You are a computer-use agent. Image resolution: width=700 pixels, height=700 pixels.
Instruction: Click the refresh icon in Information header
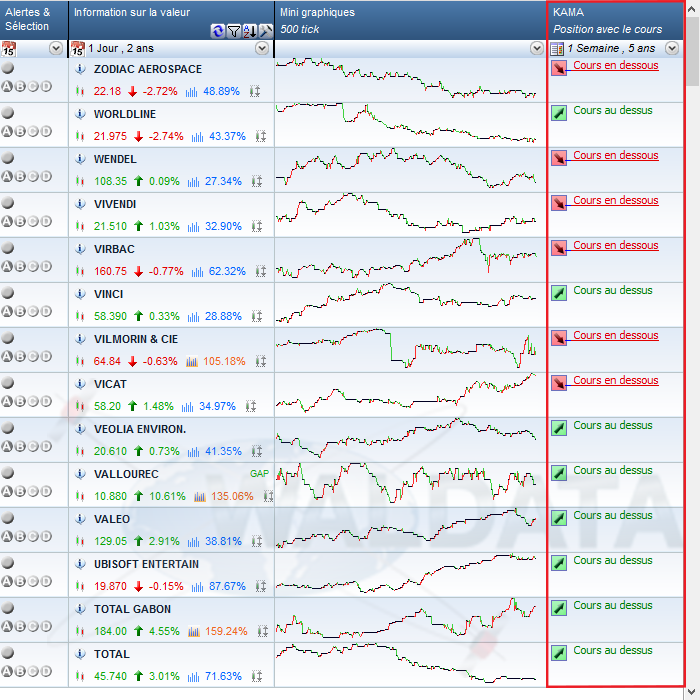[x=218, y=31]
